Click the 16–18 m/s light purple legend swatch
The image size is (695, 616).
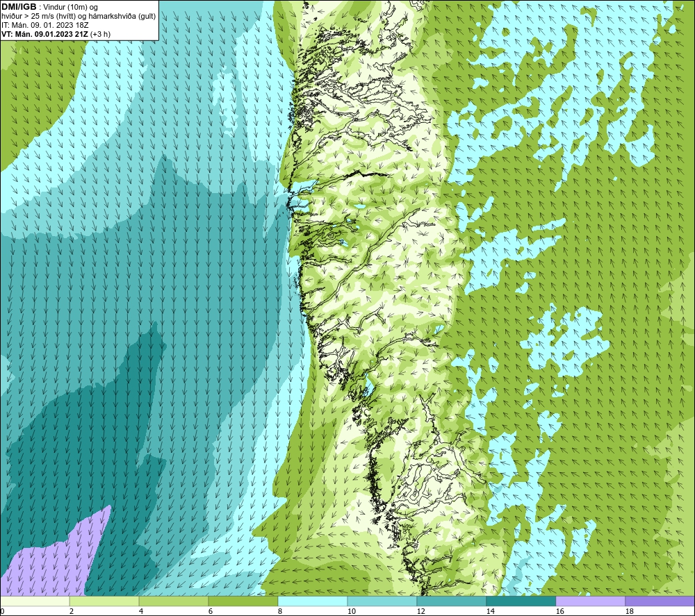point(590,601)
